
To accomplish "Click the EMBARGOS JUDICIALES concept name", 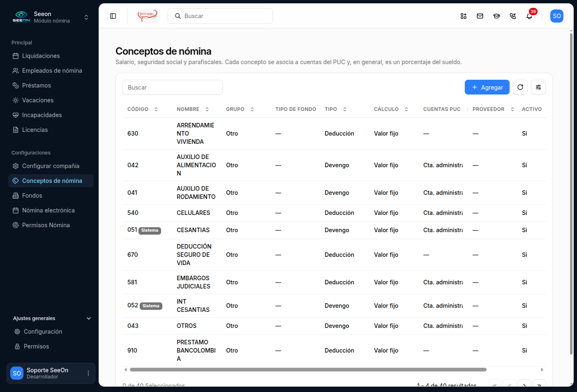I will (x=194, y=282).
